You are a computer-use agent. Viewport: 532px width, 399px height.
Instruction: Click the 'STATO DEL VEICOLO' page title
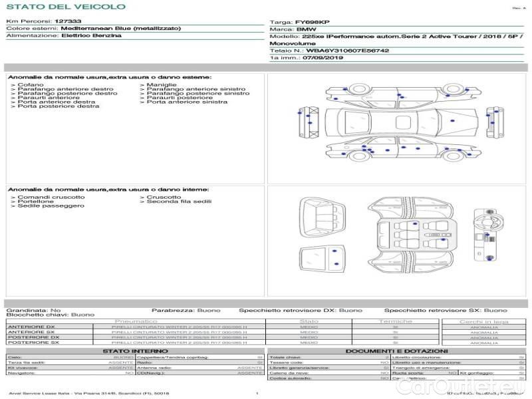tap(66, 7)
